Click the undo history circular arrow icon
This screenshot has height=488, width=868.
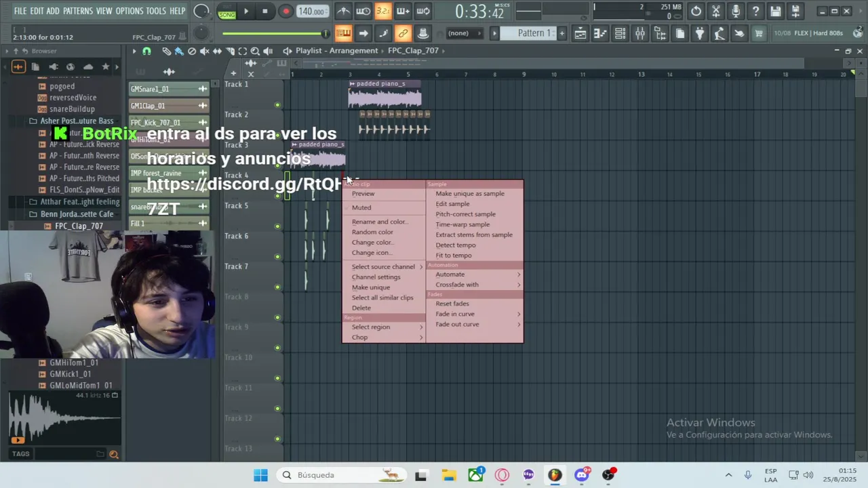coord(696,12)
